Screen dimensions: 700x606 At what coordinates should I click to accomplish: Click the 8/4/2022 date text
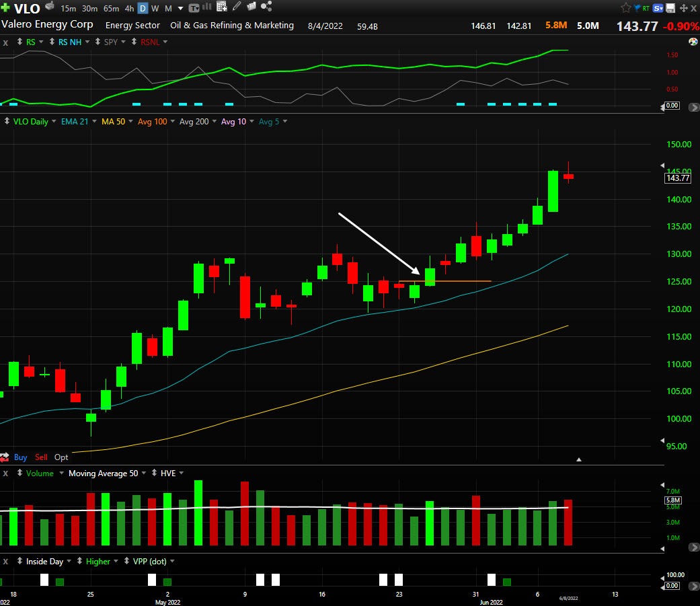[x=325, y=26]
